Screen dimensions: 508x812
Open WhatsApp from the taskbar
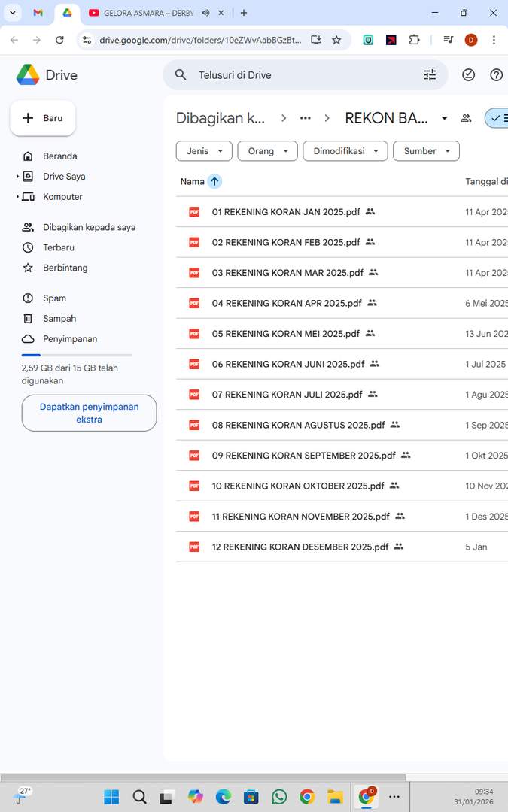279,797
